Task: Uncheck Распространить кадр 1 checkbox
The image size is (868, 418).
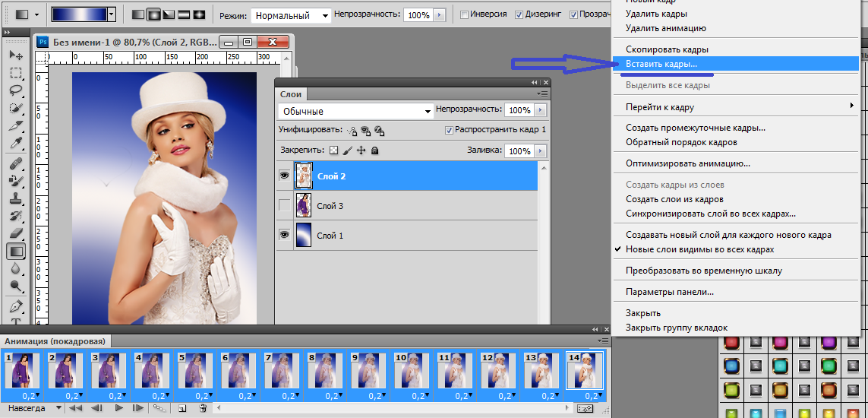Action: click(x=449, y=130)
